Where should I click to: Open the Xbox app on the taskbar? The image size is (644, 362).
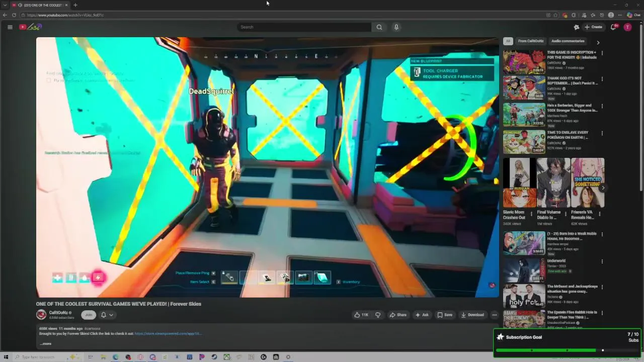coord(227,357)
